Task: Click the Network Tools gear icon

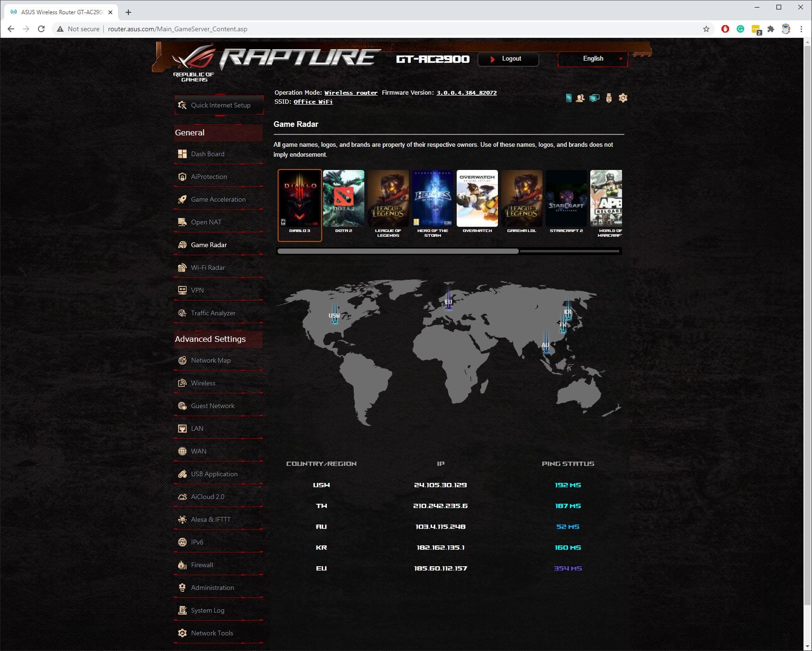Action: click(x=182, y=633)
